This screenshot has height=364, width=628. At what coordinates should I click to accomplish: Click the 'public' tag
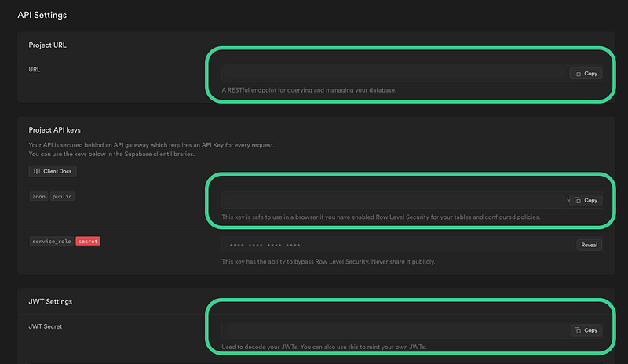62,197
